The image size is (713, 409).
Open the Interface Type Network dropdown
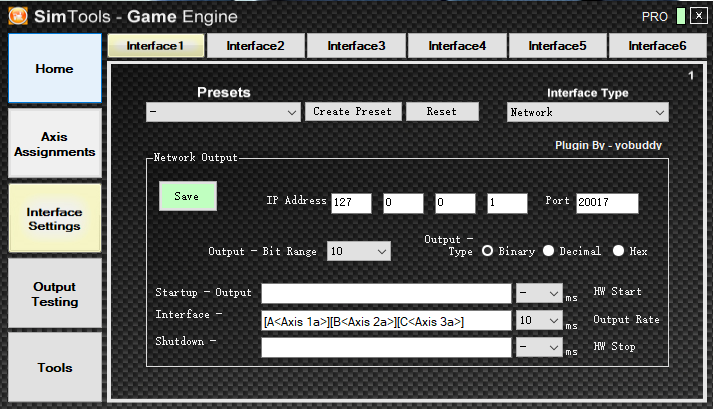pos(587,112)
